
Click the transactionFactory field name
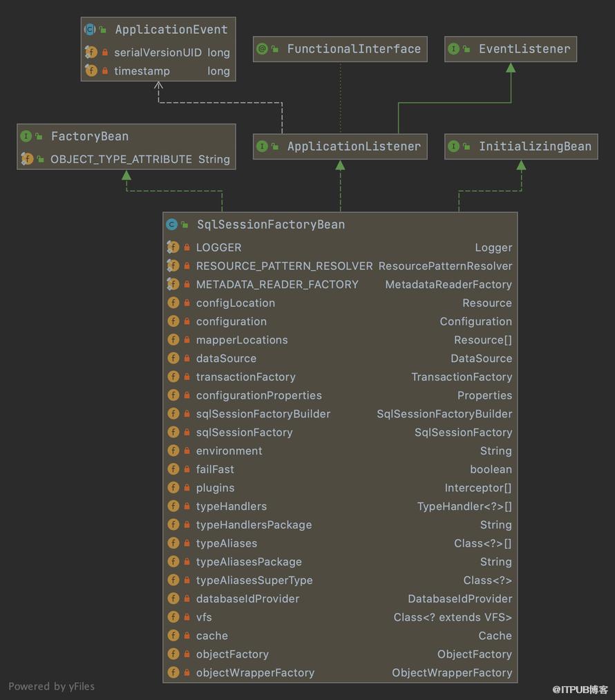pyautogui.click(x=246, y=377)
